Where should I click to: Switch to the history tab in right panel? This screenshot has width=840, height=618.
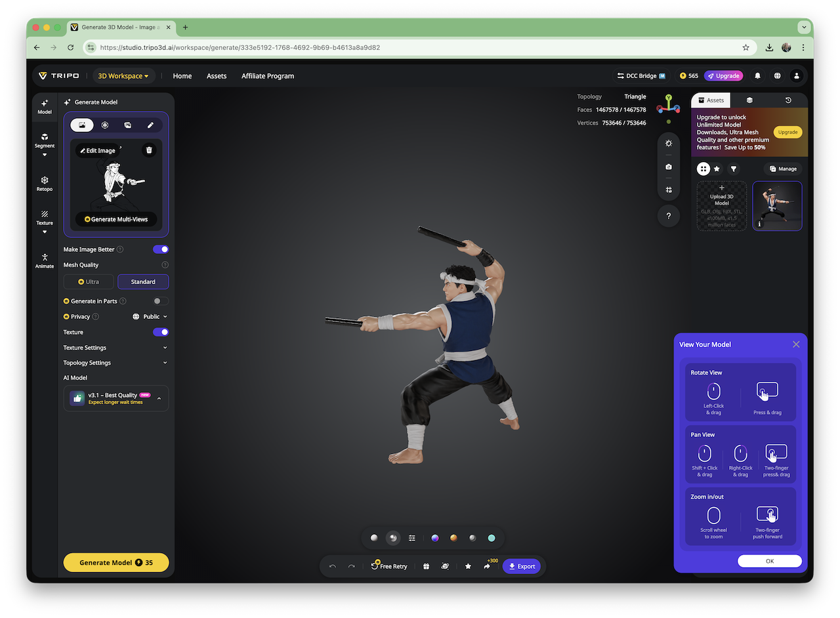[788, 100]
